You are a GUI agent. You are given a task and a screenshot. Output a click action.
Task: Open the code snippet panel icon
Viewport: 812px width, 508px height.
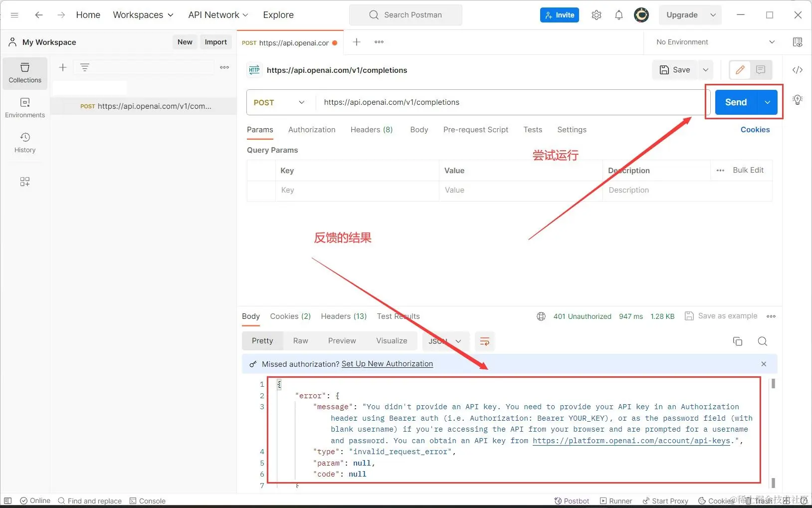pyautogui.click(x=797, y=70)
